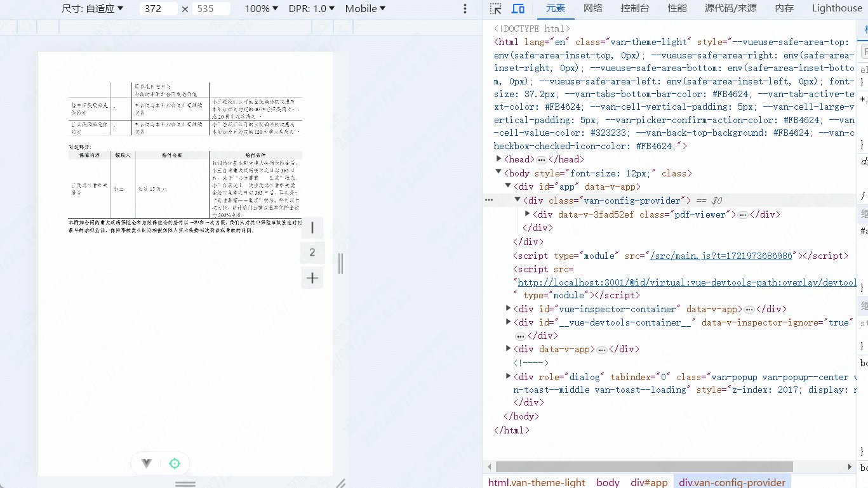
Task: Select the inspect element cursor icon
Action: (x=495, y=8)
